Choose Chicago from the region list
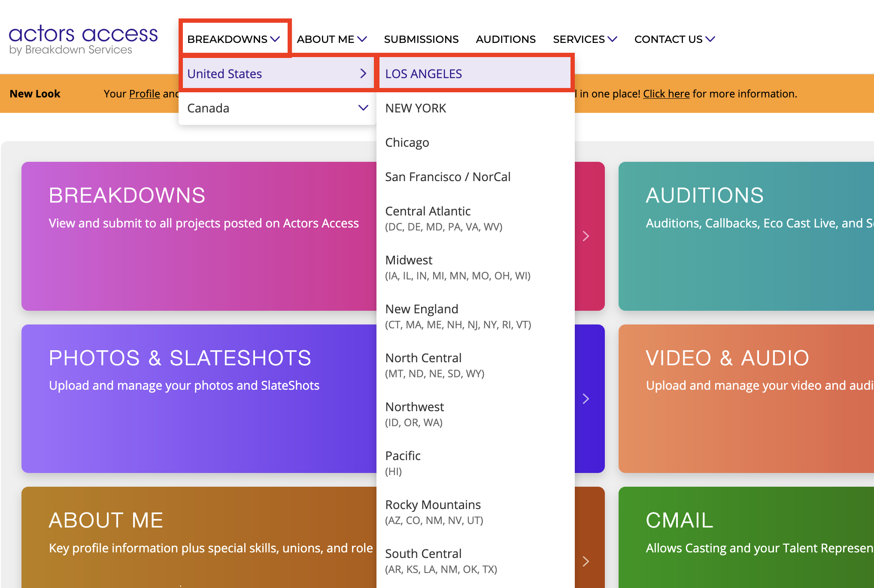Screen dimensions: 874x588 tap(407, 142)
